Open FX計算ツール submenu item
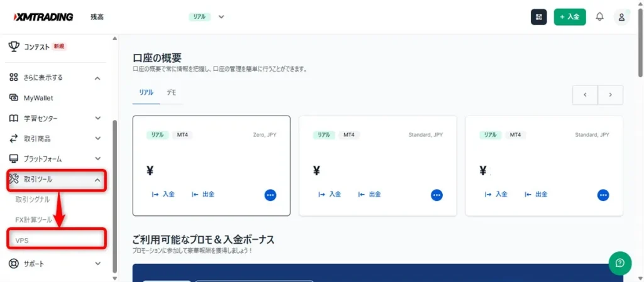This screenshot has height=282, width=644. 34,220
